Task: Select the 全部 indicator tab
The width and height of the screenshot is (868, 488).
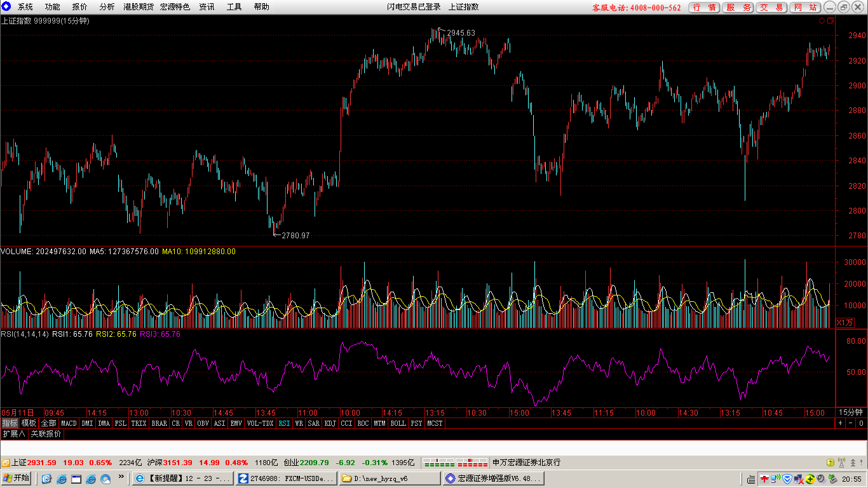Action: [49, 423]
